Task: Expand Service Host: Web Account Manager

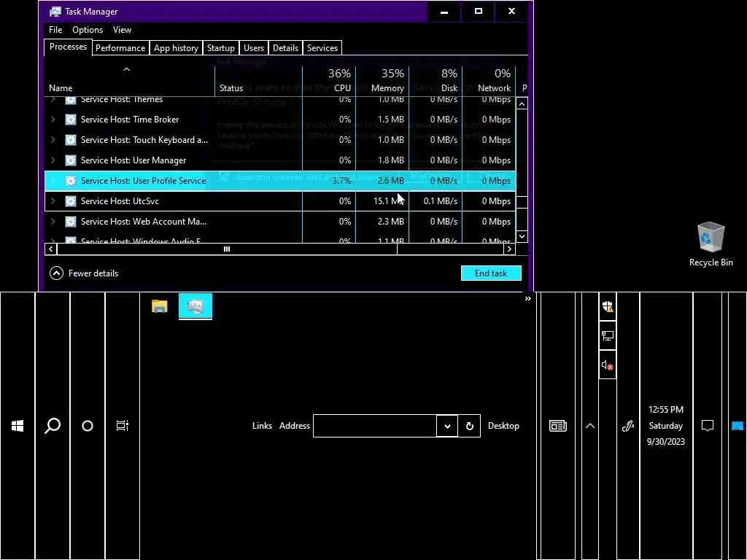Action: 53,222
